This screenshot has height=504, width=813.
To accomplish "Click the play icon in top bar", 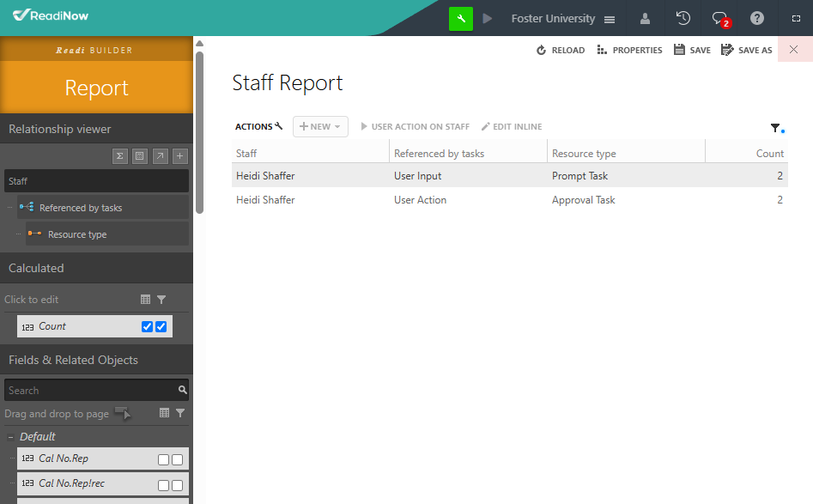I will (487, 19).
